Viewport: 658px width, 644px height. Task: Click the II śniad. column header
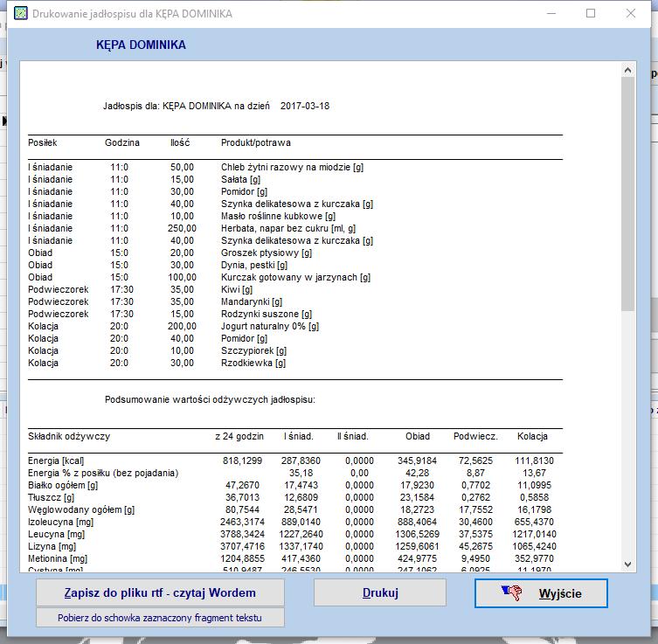tap(353, 436)
